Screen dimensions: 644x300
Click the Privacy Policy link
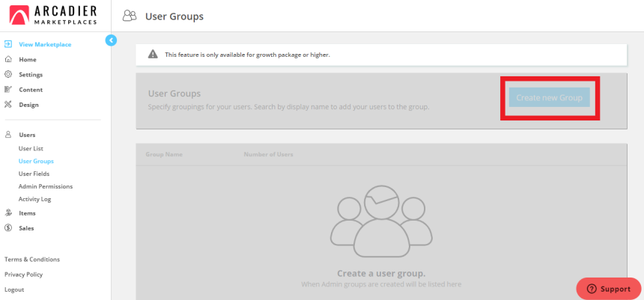pos(23,275)
